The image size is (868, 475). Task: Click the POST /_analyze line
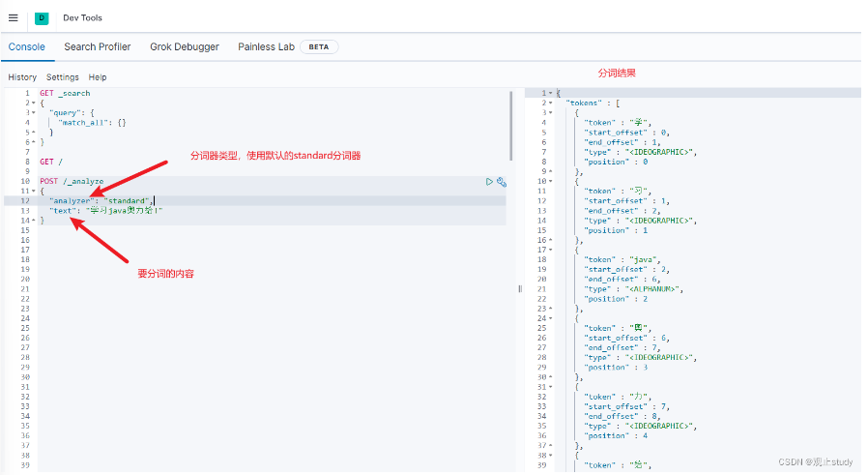point(72,181)
